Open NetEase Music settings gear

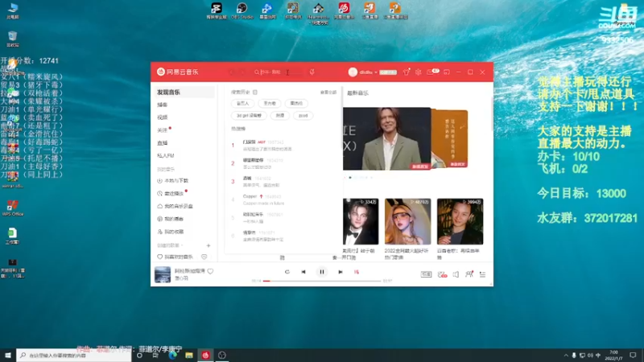point(418,72)
